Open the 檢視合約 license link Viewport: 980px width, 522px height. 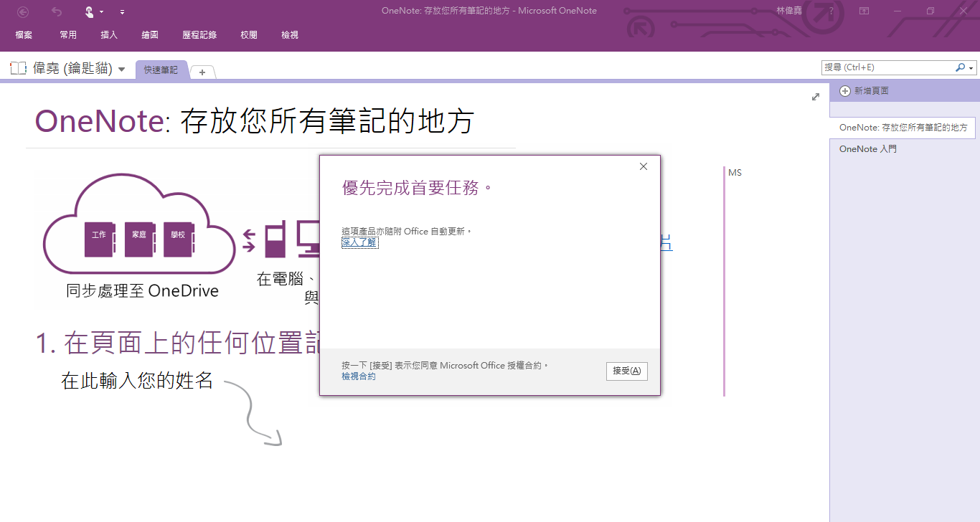[359, 376]
